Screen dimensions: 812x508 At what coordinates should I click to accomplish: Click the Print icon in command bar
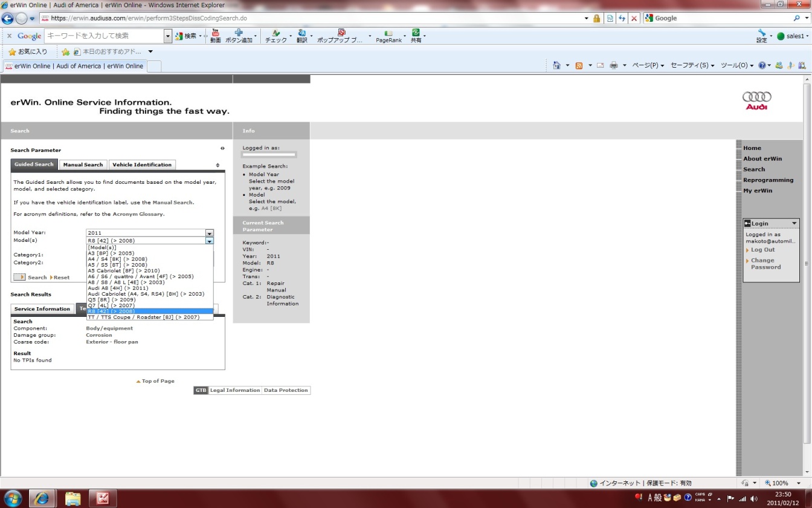pyautogui.click(x=614, y=65)
